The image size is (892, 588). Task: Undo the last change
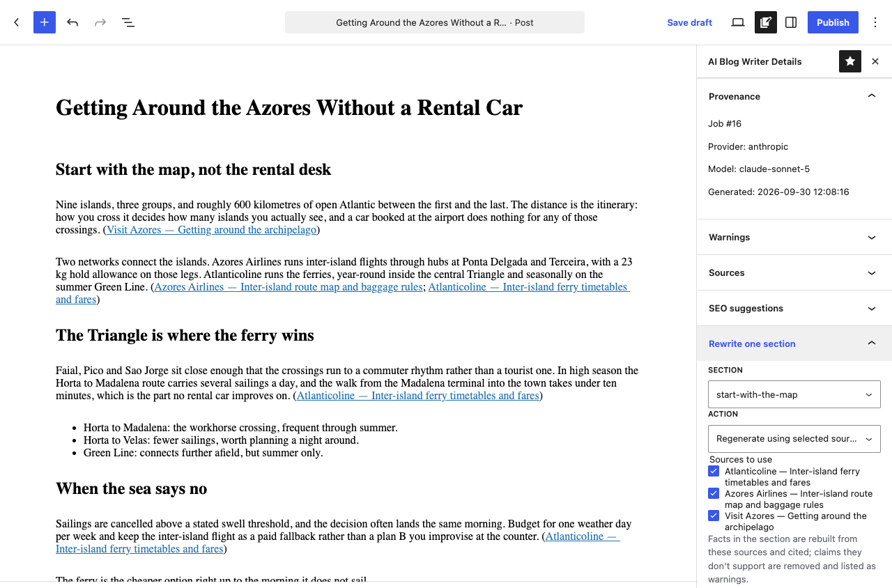pos(72,22)
